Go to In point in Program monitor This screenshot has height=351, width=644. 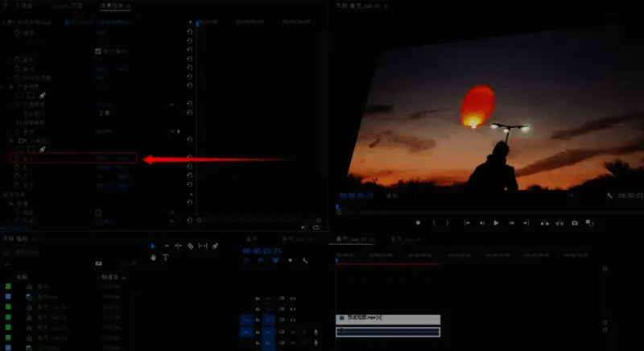tap(467, 223)
